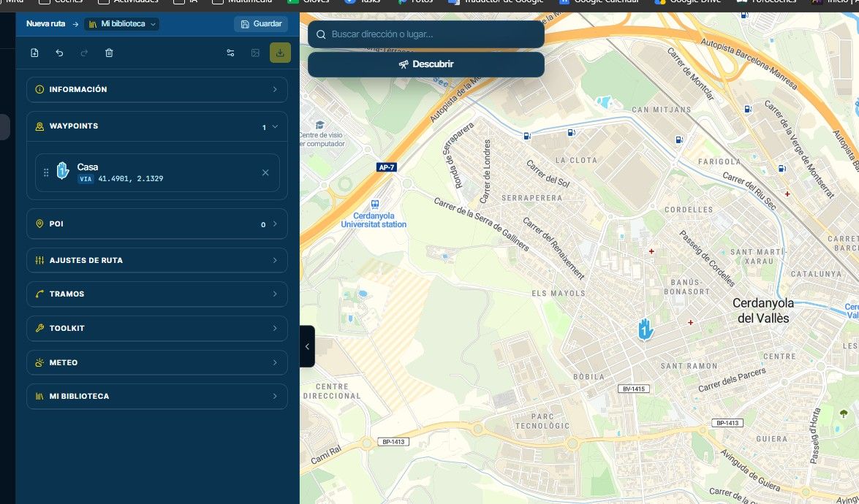
Task: Expand the Ajustes de ruta section
Action: click(157, 261)
